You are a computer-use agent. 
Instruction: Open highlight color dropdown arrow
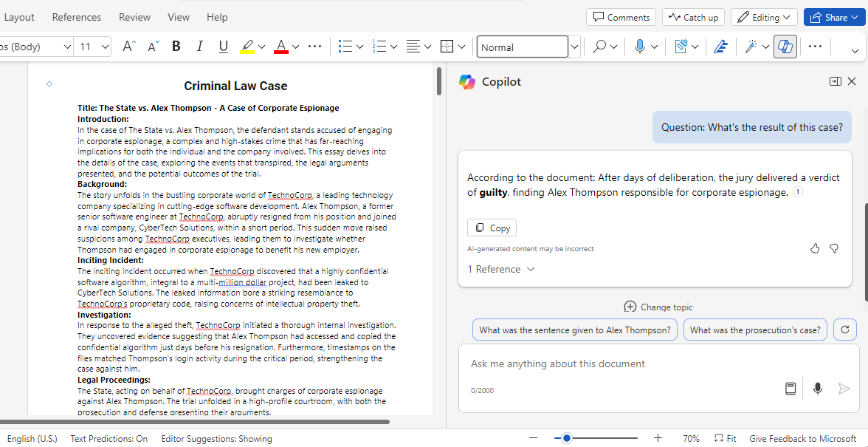tap(262, 47)
